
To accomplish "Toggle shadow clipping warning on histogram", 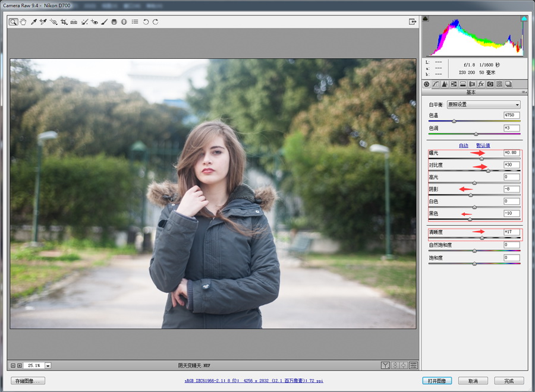I will (425, 19).
